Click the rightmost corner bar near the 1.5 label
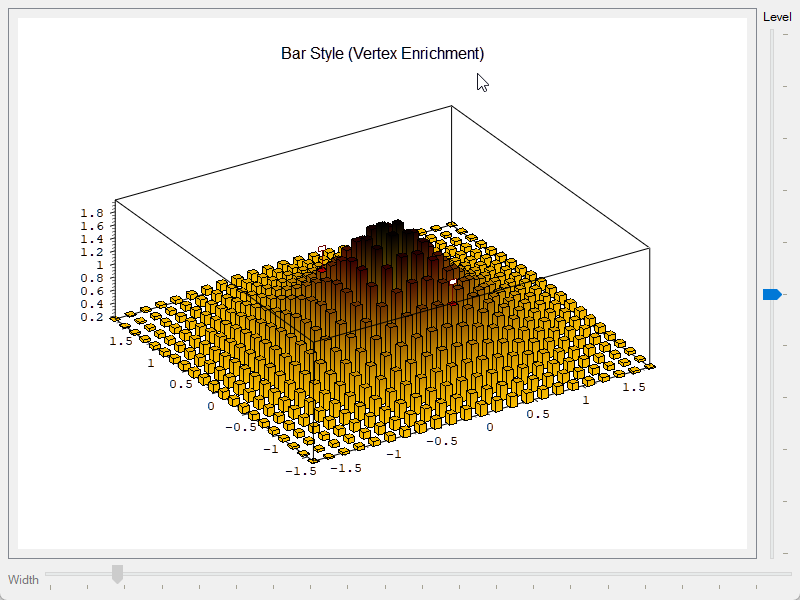800x600 pixels. point(650,366)
